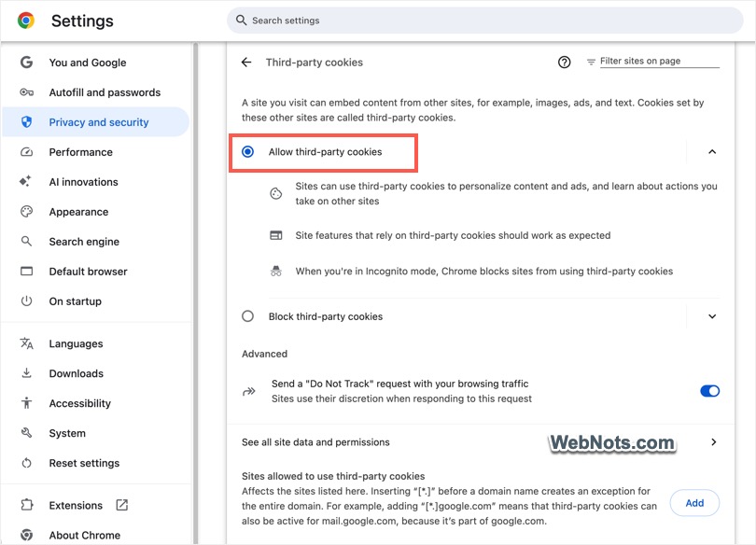Click the On startup sidebar label
The image size is (756, 545).
[x=76, y=301]
